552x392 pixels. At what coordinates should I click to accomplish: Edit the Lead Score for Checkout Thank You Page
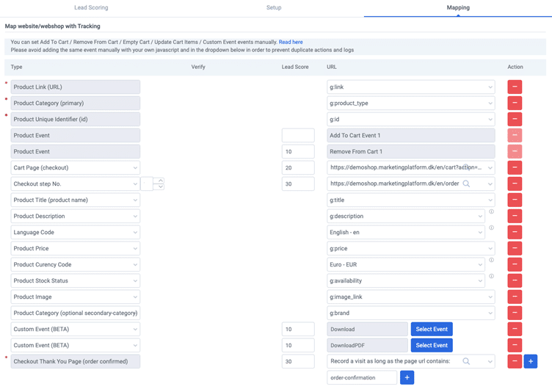click(298, 361)
